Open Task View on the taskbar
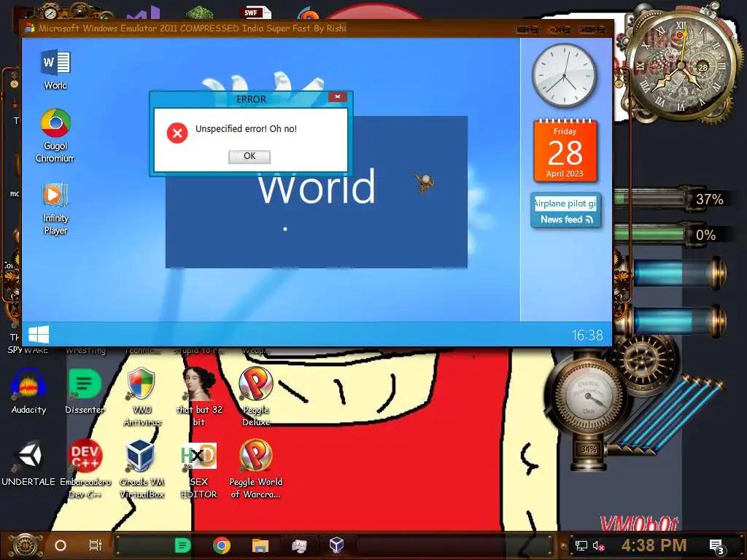 96,545
